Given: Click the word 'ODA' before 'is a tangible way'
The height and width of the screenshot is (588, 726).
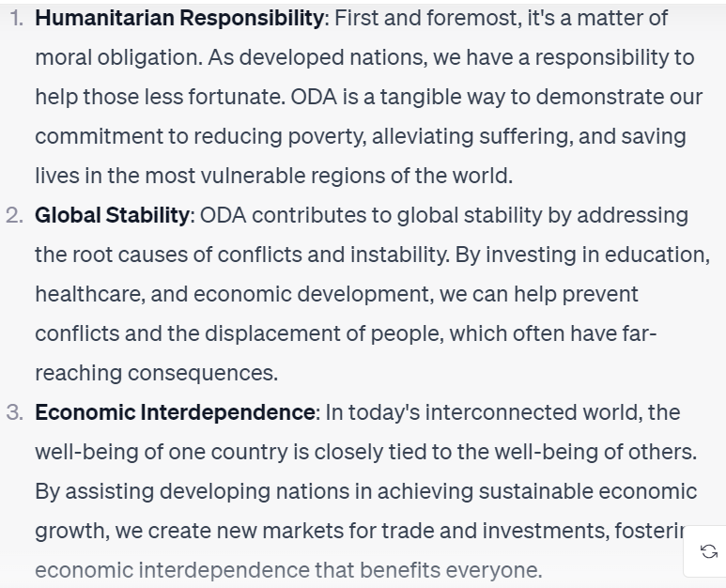Looking at the screenshot, I should (314, 98).
